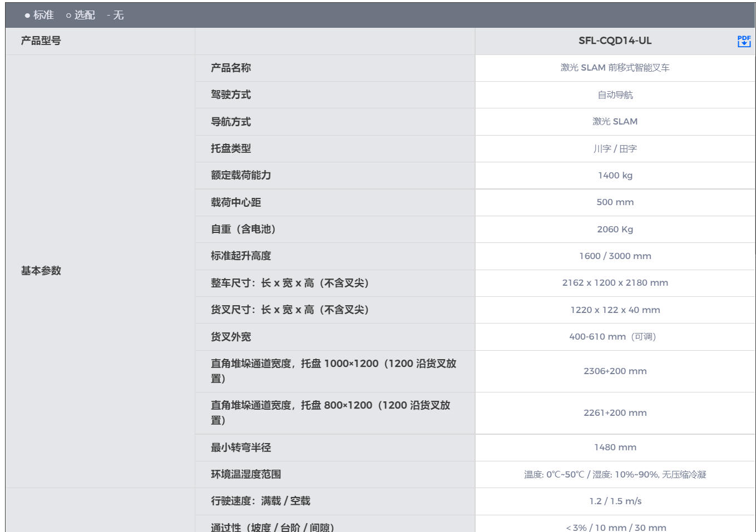
Task: Select the 标准起升高度 row label
Action: (x=241, y=256)
